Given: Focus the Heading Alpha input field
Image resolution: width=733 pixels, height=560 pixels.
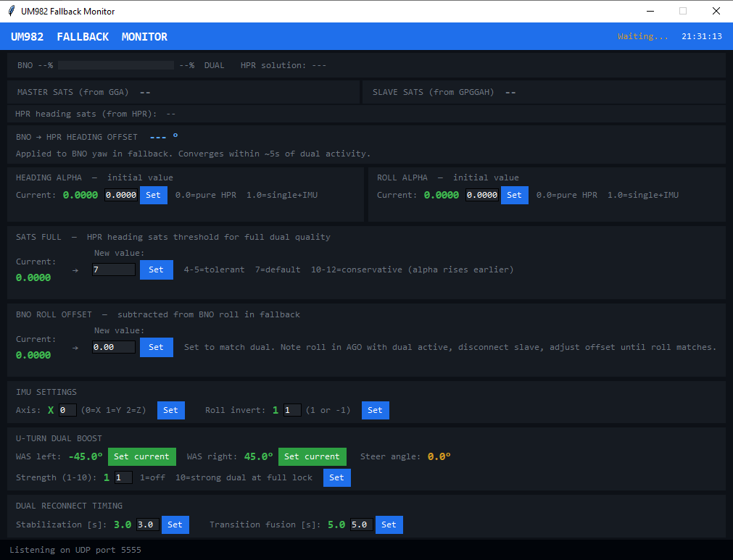Looking at the screenshot, I should [x=121, y=195].
